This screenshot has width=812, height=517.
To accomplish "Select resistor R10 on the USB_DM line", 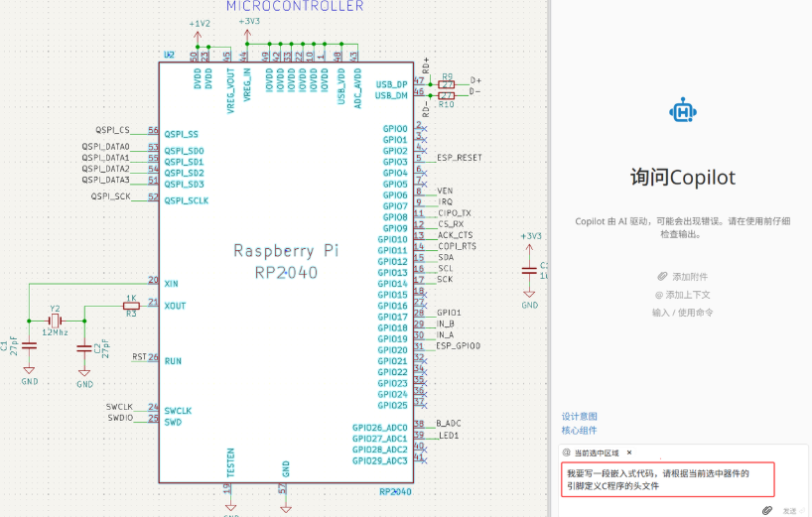I will click(447, 95).
